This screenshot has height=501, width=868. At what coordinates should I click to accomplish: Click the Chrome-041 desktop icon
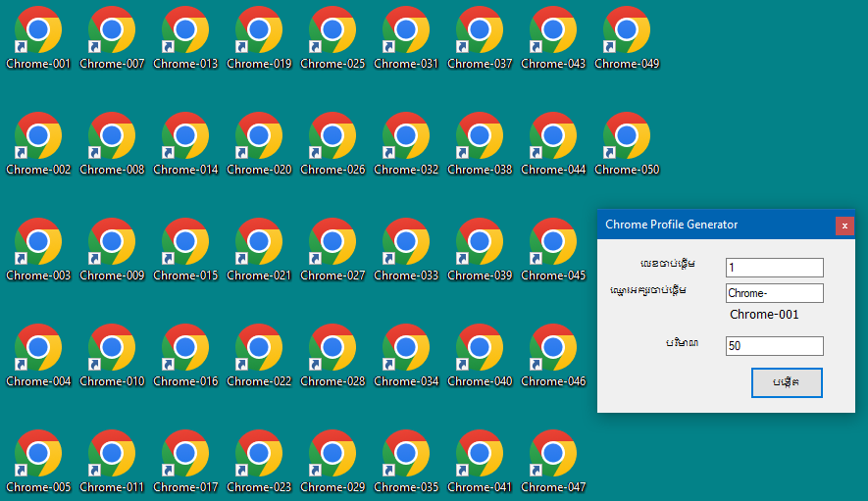point(480,461)
